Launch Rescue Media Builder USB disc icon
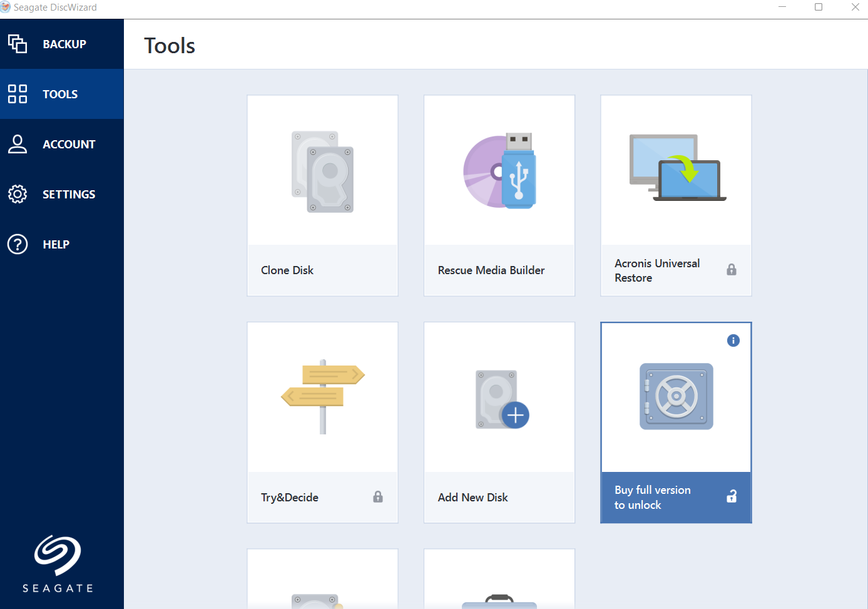868x609 pixels. pyautogui.click(x=500, y=171)
